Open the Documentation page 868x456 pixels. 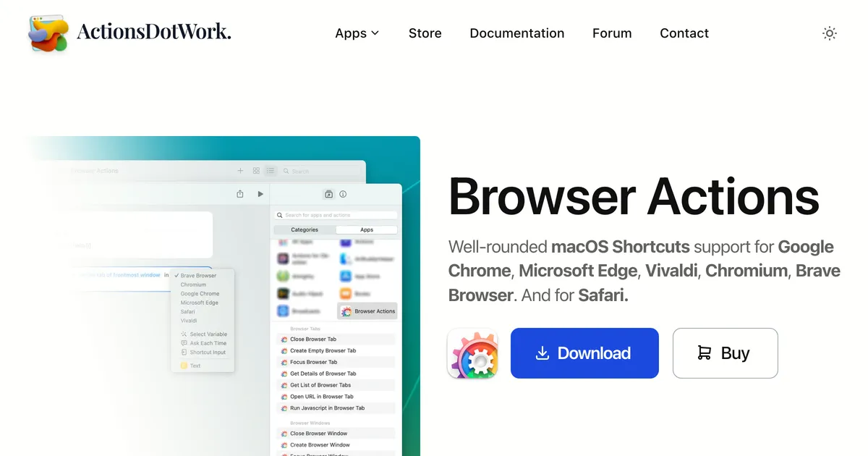coord(516,33)
